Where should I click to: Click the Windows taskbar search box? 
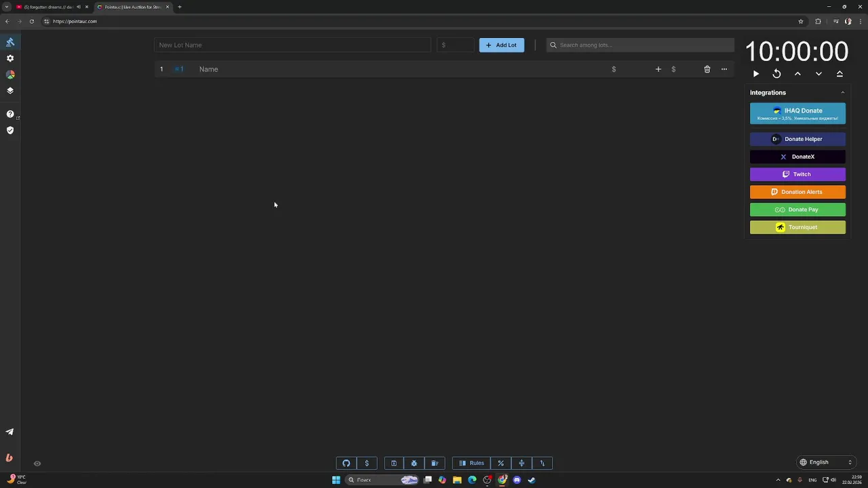pyautogui.click(x=382, y=480)
